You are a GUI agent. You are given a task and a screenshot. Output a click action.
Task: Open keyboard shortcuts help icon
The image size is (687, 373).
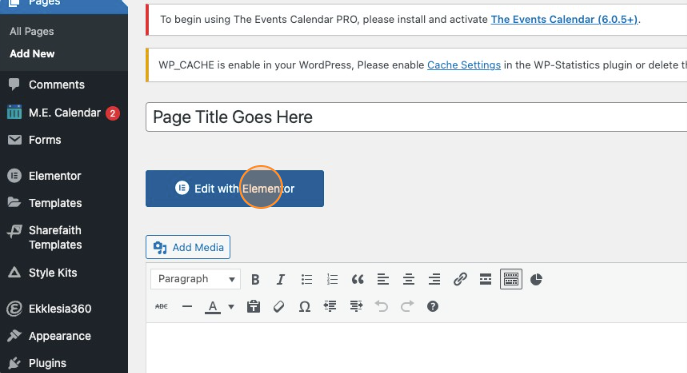point(432,306)
